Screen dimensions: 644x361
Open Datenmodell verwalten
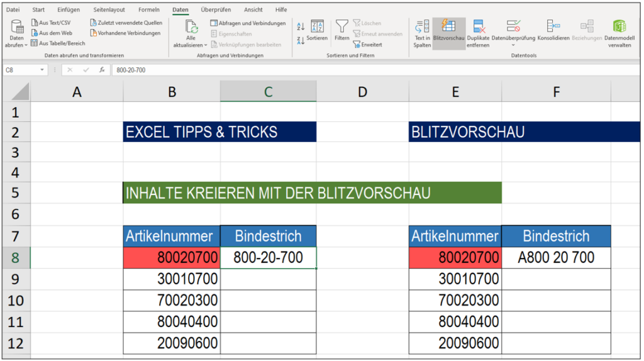(x=619, y=34)
